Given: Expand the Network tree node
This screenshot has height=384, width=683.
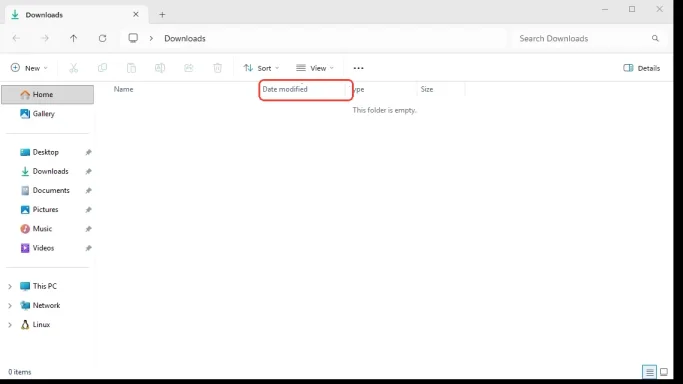Looking at the screenshot, I should (x=10, y=305).
